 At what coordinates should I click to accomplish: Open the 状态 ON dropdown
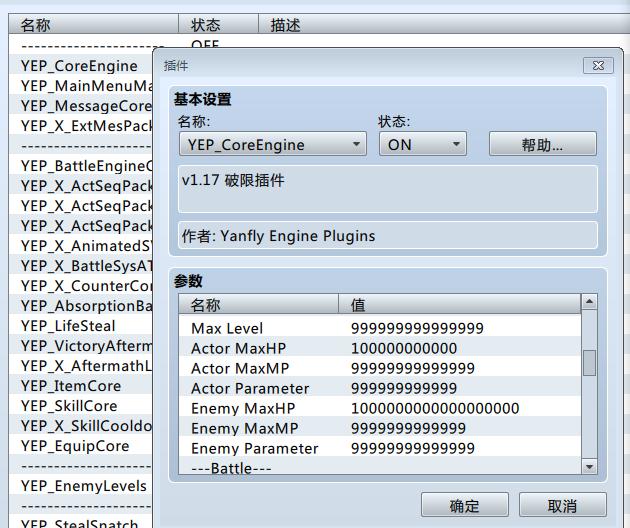(x=423, y=144)
